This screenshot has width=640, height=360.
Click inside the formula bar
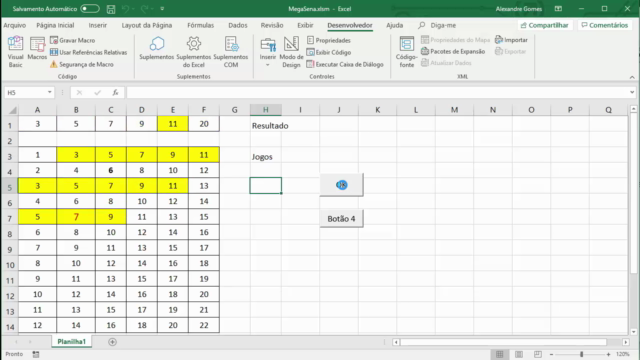click(378, 93)
